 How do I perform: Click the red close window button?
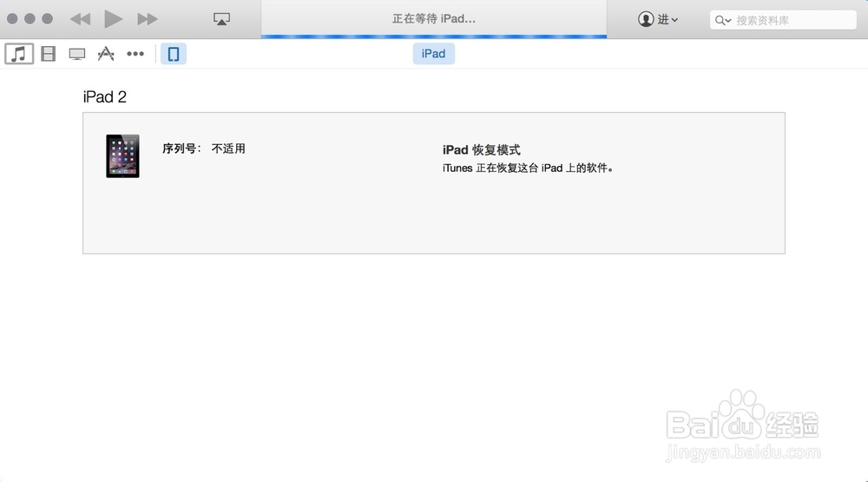pyautogui.click(x=12, y=19)
